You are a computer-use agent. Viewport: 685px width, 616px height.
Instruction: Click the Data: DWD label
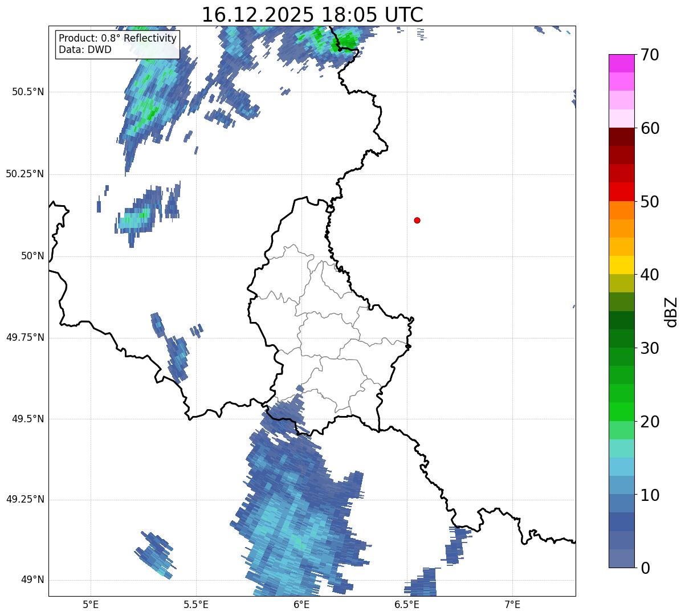pyautogui.click(x=85, y=50)
